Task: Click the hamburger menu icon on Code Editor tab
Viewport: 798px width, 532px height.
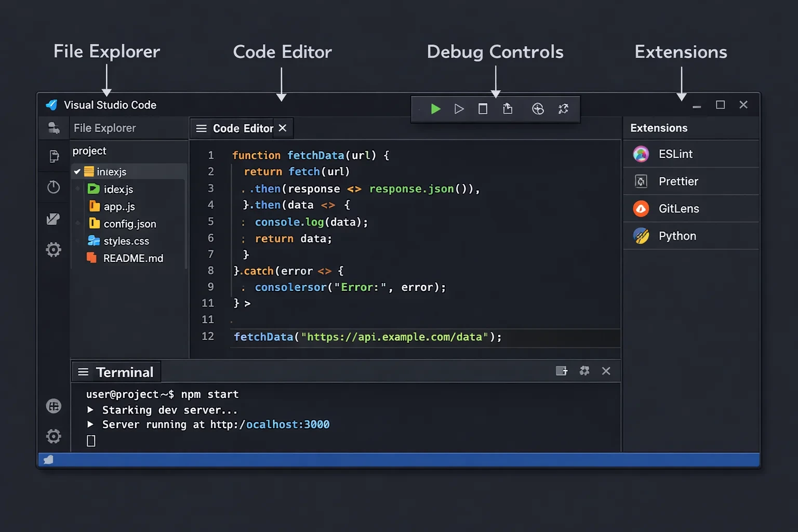Action: 202,128
